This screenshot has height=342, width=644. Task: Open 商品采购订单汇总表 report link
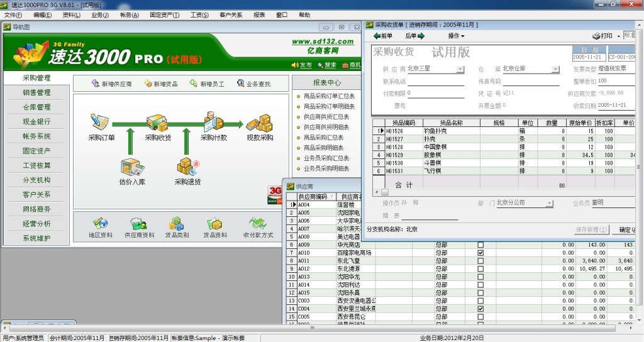click(x=329, y=96)
